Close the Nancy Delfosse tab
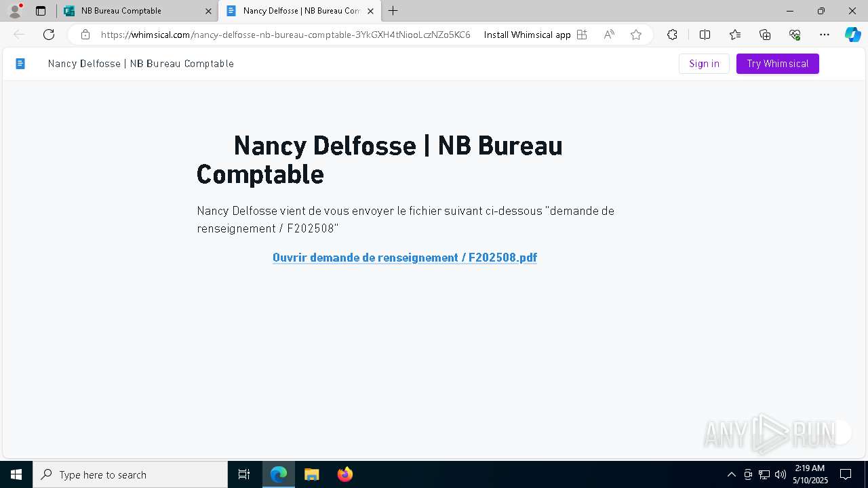868x488 pixels. [x=370, y=11]
